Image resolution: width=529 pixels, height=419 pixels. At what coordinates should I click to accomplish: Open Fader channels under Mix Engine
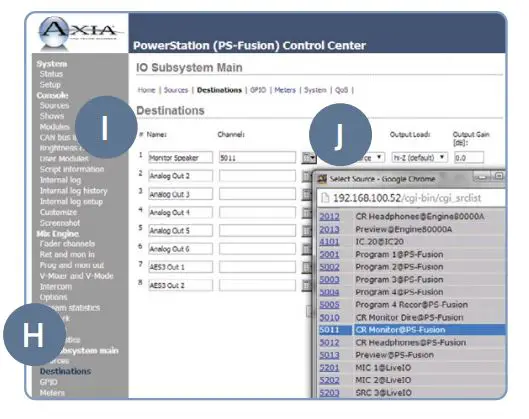coord(67,244)
